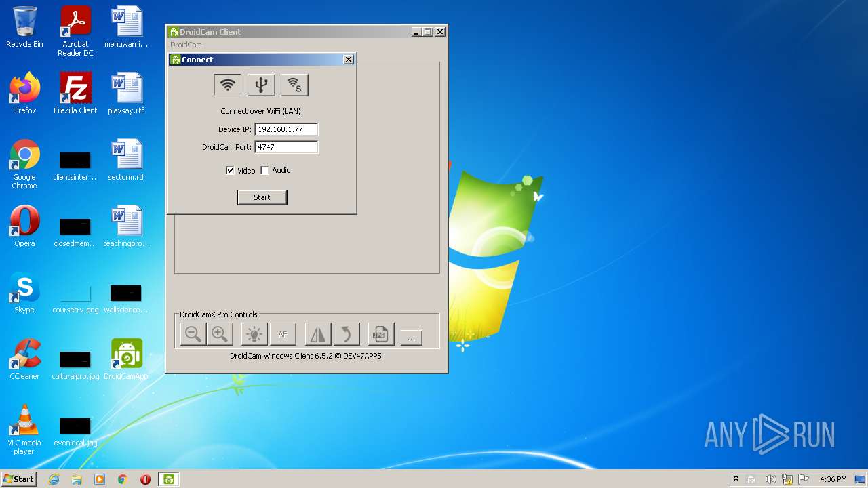
Task: Open network status tray icon
Action: tap(787, 479)
